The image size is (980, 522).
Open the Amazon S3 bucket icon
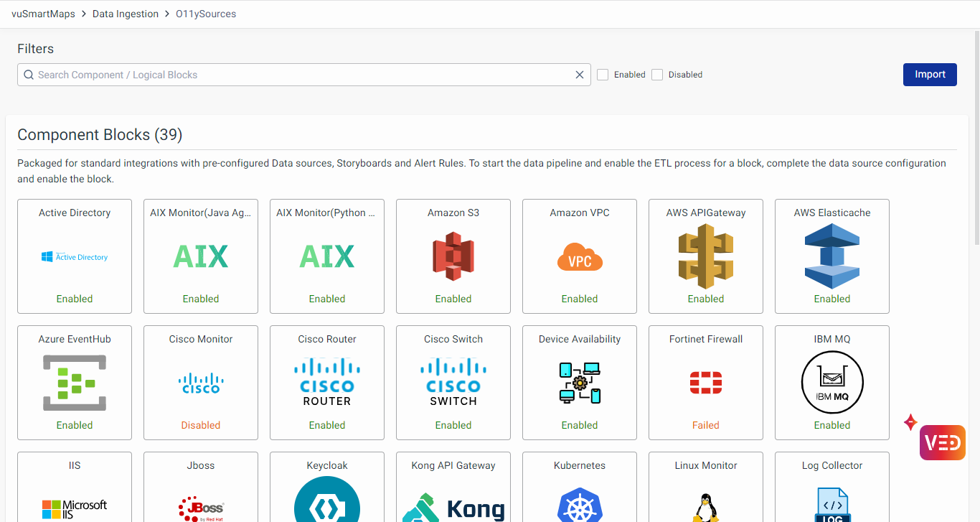coord(453,256)
